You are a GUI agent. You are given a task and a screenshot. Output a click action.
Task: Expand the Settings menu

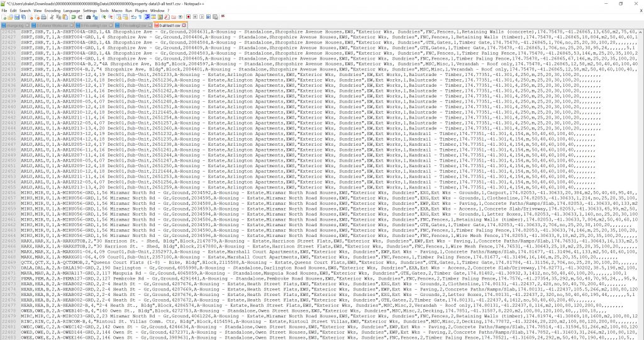(90, 11)
